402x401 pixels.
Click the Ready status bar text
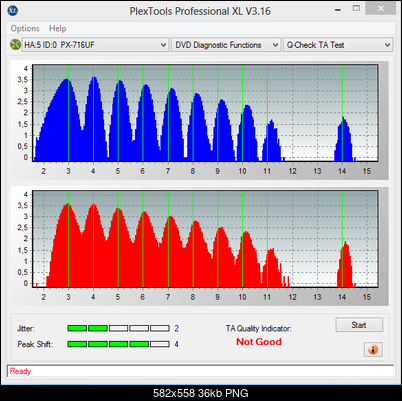point(20,371)
